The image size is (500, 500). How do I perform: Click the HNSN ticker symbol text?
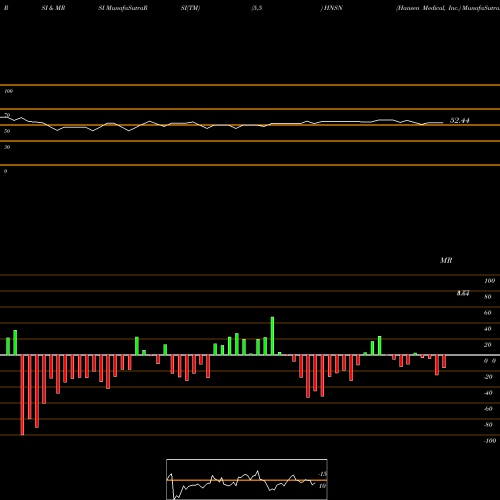333,8
